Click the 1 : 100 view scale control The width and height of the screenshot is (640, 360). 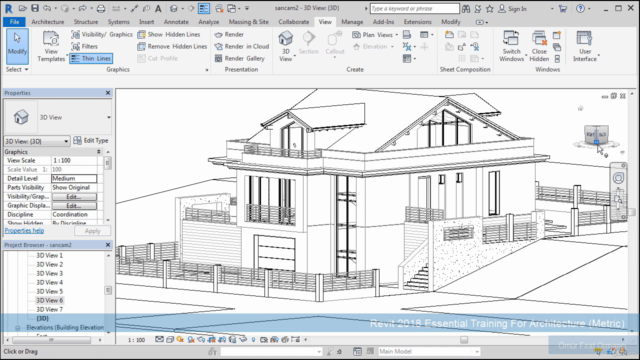coord(136,340)
